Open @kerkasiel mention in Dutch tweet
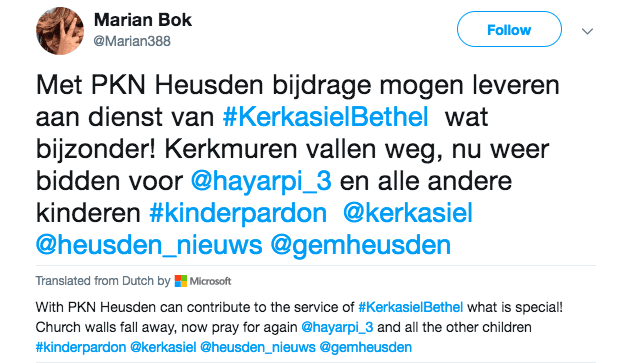Image resolution: width=633 pixels, height=363 pixels. (408, 213)
